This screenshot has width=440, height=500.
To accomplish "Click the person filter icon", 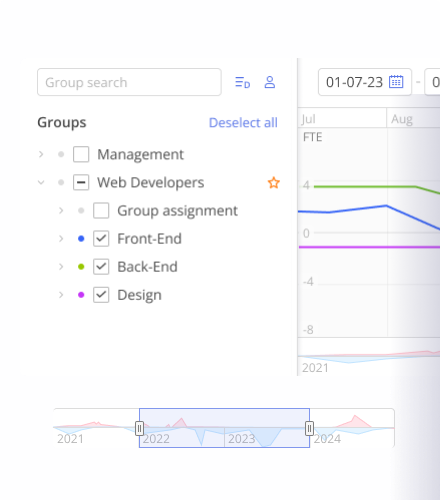I will [270, 82].
